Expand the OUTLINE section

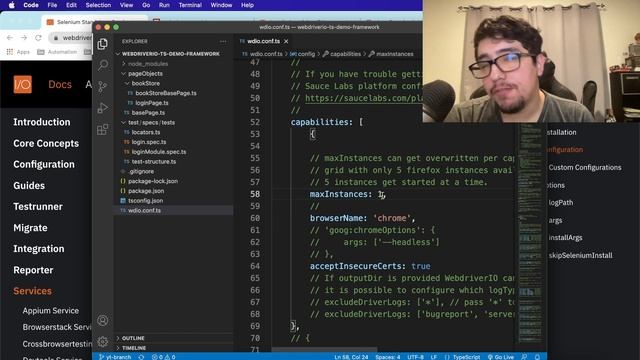tap(133, 338)
